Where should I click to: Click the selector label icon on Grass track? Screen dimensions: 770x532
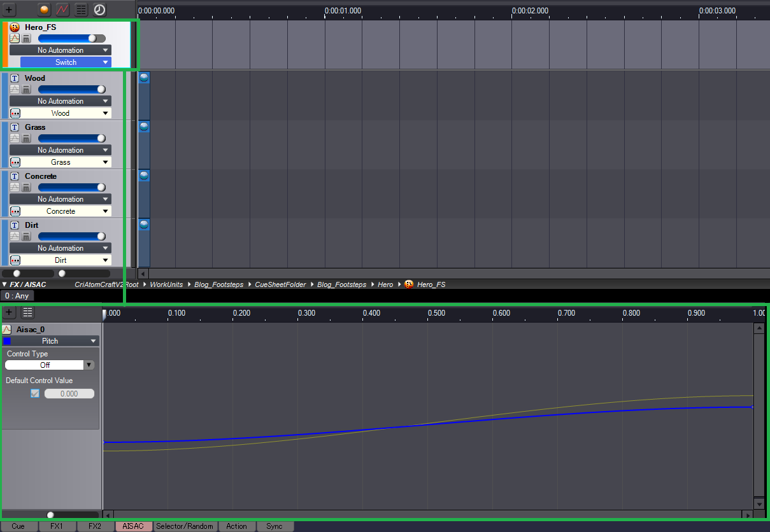coord(15,162)
